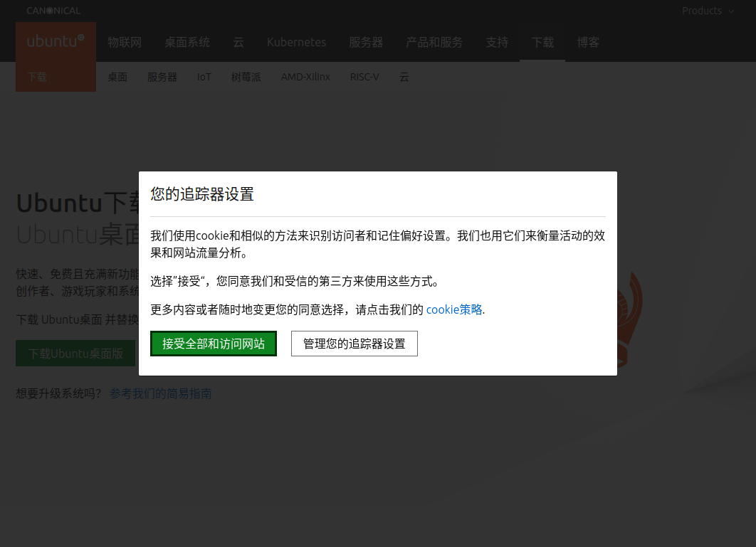756x547 pixels.
Task: Open the Kubernetes menu item
Action: (297, 43)
